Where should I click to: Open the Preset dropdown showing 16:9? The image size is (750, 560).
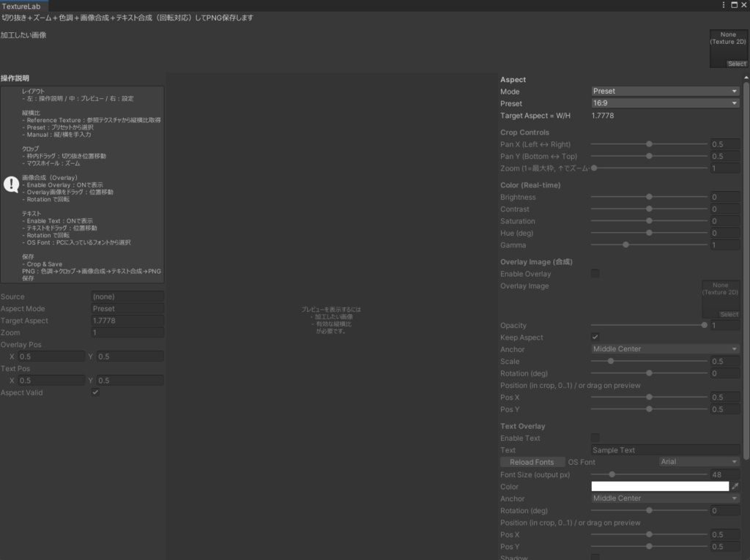click(664, 103)
